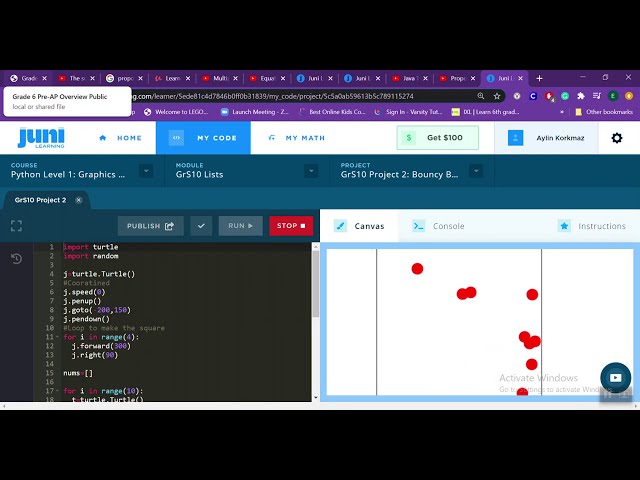This screenshot has height=480, width=640.
Task: Click code line 'j.forward(300)'
Action: coord(101,346)
